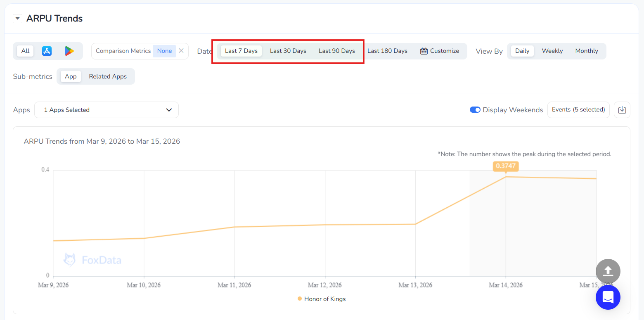Set view to Monthly

click(x=586, y=51)
